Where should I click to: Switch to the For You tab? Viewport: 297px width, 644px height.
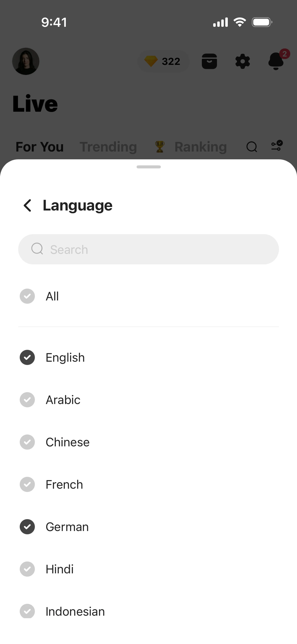pos(39,147)
